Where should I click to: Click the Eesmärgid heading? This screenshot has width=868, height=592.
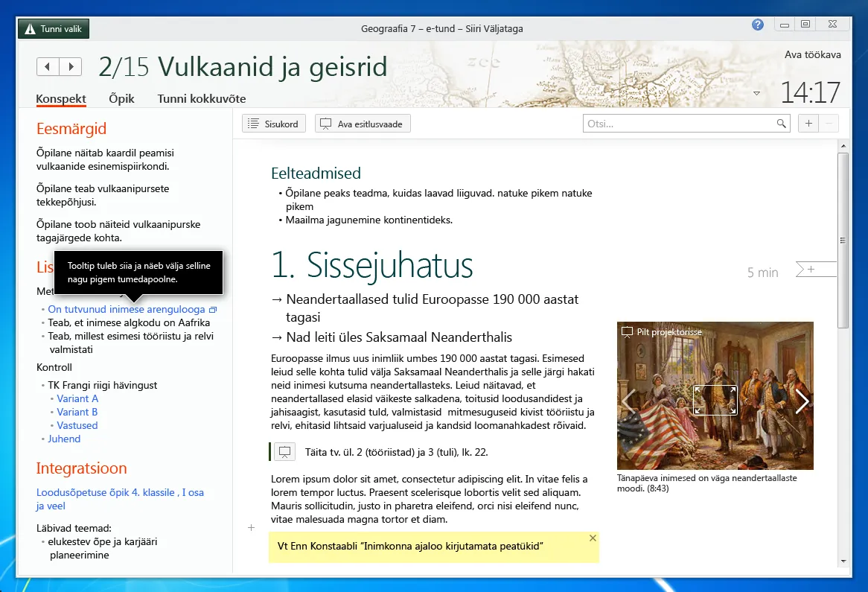point(71,129)
